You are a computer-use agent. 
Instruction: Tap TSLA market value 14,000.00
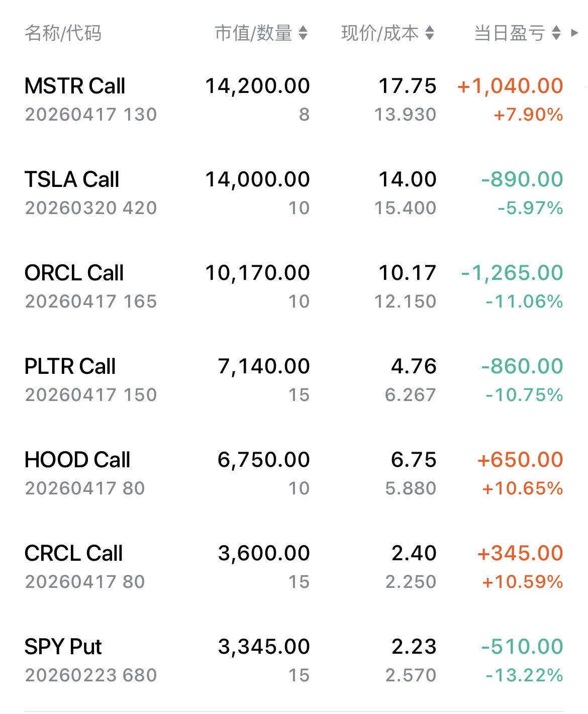pos(257,180)
